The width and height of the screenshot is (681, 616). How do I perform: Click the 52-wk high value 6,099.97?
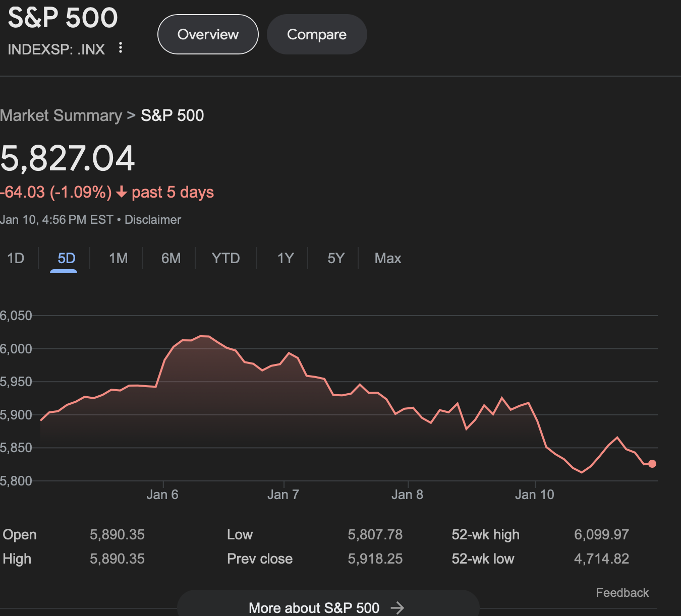(601, 534)
